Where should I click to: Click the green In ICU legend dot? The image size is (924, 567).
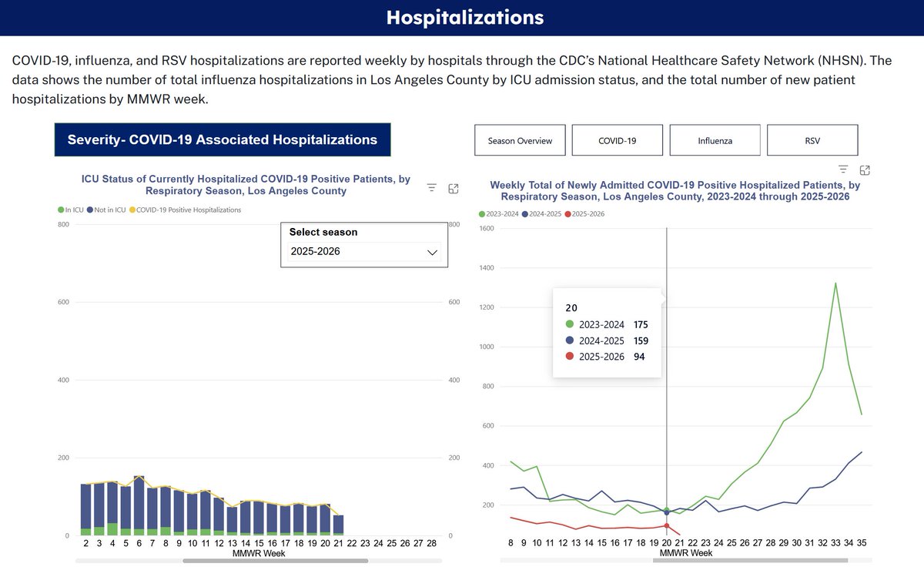coord(60,210)
